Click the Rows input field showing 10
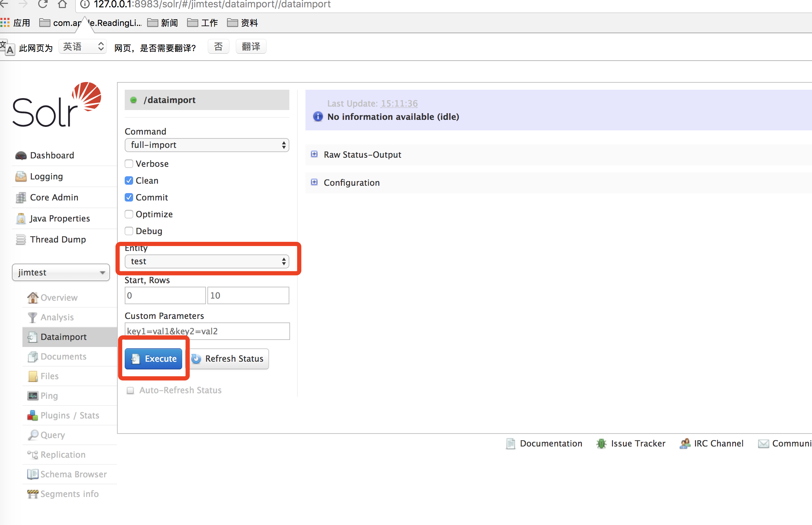This screenshot has width=812, height=525. pos(248,295)
